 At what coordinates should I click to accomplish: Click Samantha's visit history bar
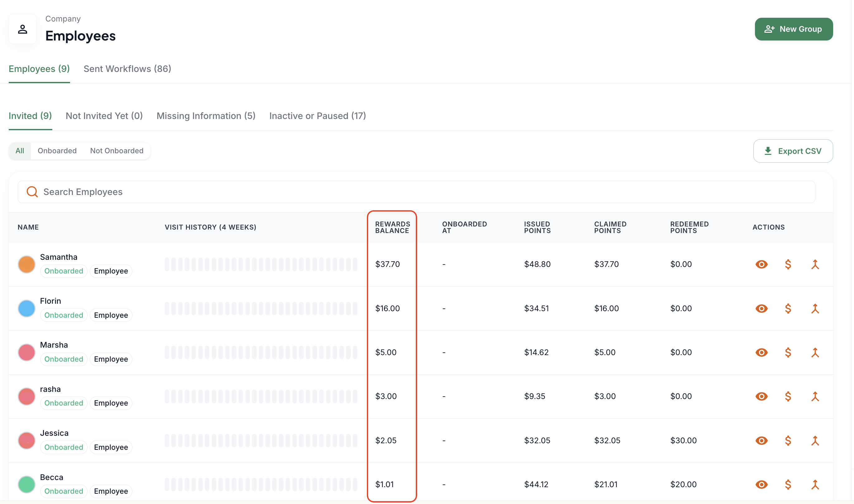[261, 264]
